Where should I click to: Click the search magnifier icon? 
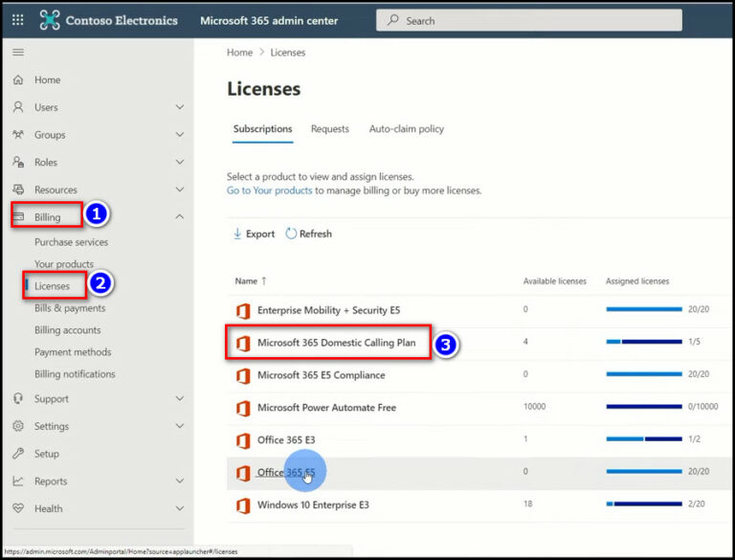[393, 20]
